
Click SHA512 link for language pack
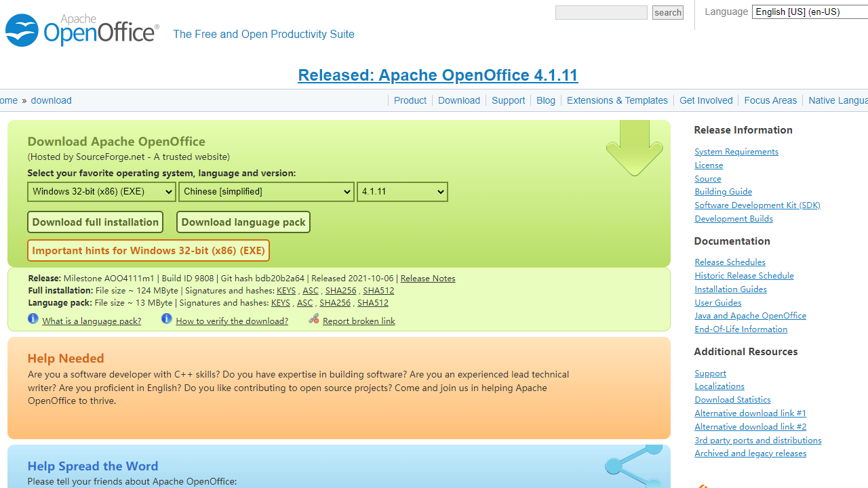(373, 303)
